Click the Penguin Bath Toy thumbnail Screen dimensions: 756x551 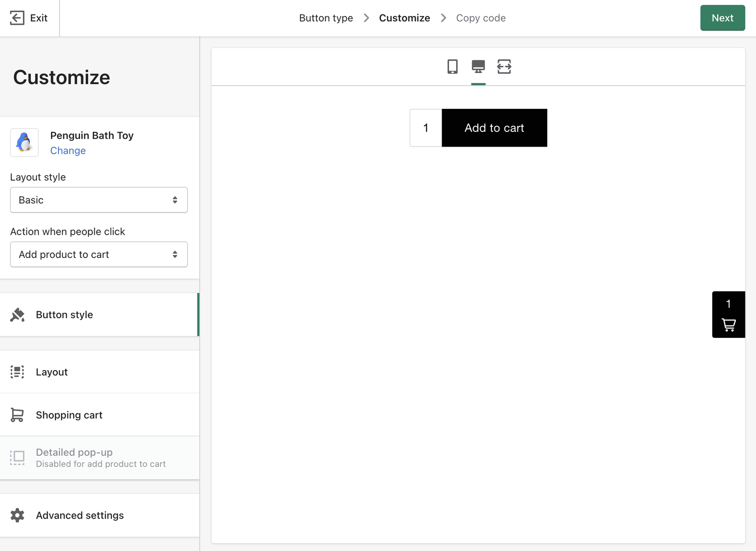(x=24, y=143)
